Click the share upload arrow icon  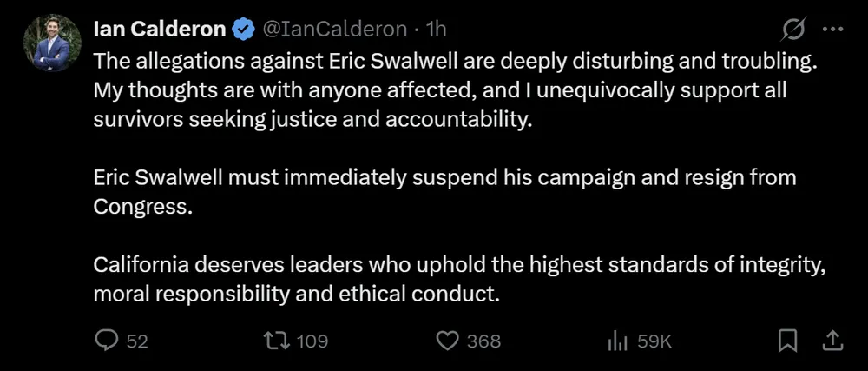[x=830, y=341]
